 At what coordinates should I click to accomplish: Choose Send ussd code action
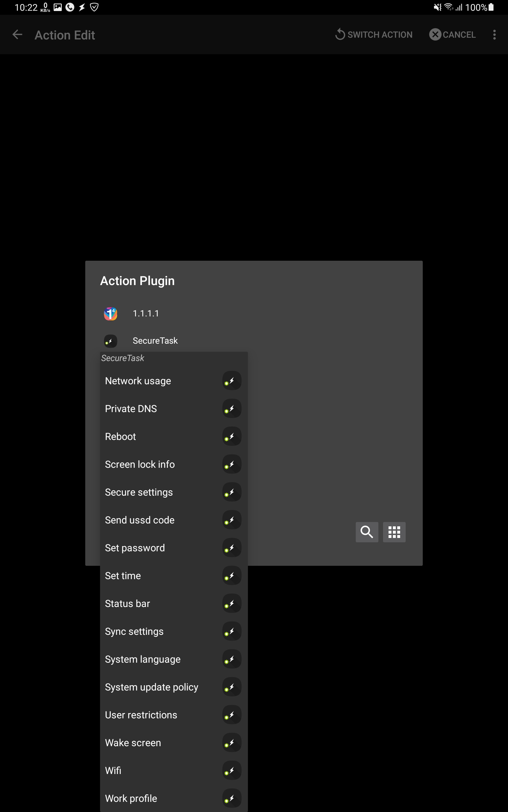click(x=174, y=520)
